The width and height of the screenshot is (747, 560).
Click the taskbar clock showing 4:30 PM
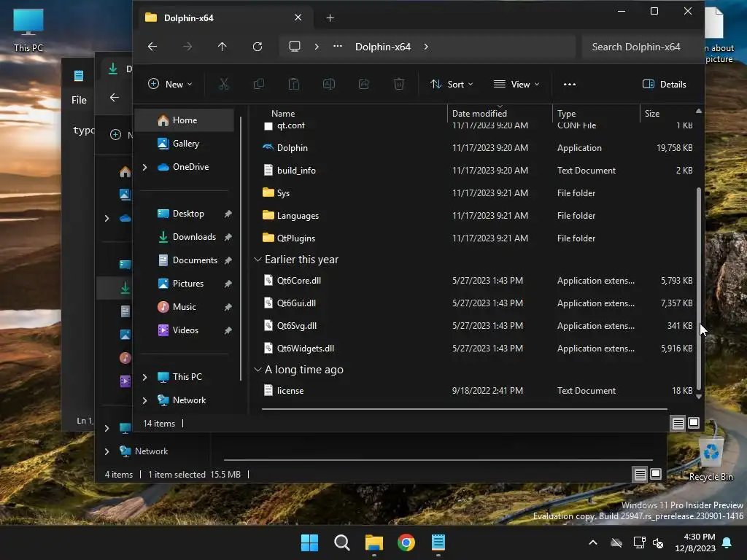(695, 542)
